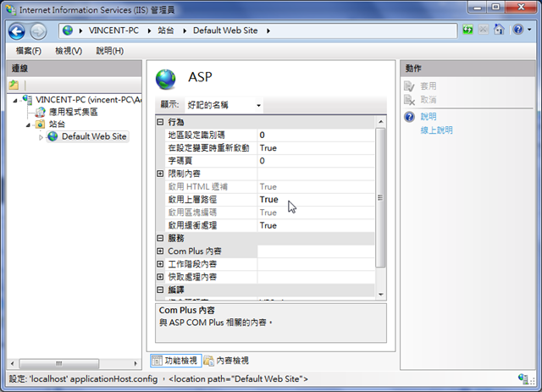Expand the Com Plus 內容 group

(x=160, y=251)
